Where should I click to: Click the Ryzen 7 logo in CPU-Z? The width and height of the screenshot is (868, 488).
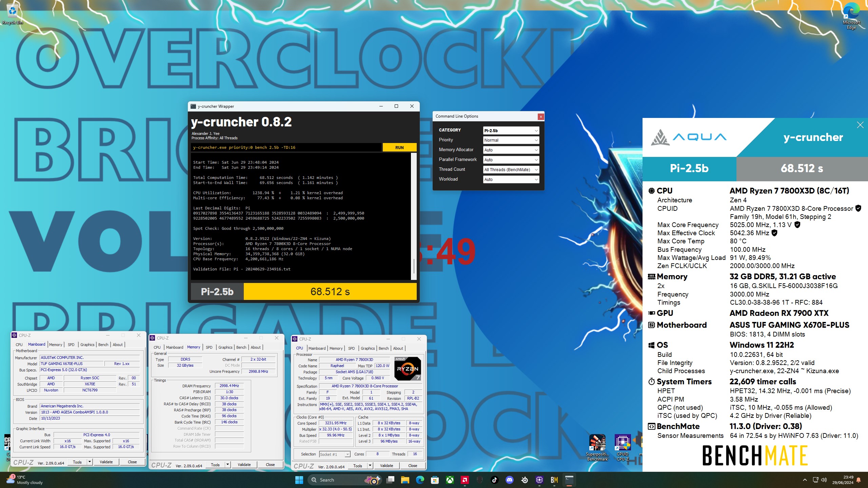408,369
